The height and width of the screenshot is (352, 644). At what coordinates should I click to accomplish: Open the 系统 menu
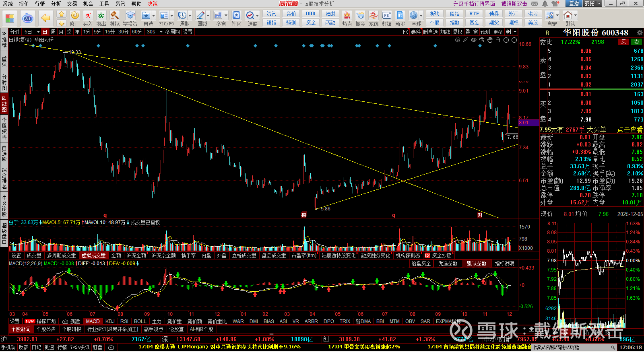[x=8, y=4]
